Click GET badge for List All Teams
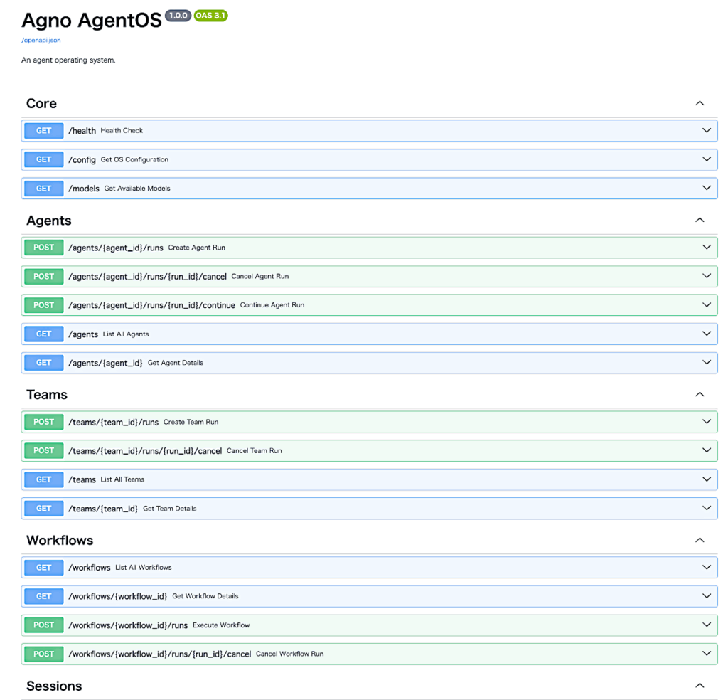The image size is (728, 700). pos(43,479)
